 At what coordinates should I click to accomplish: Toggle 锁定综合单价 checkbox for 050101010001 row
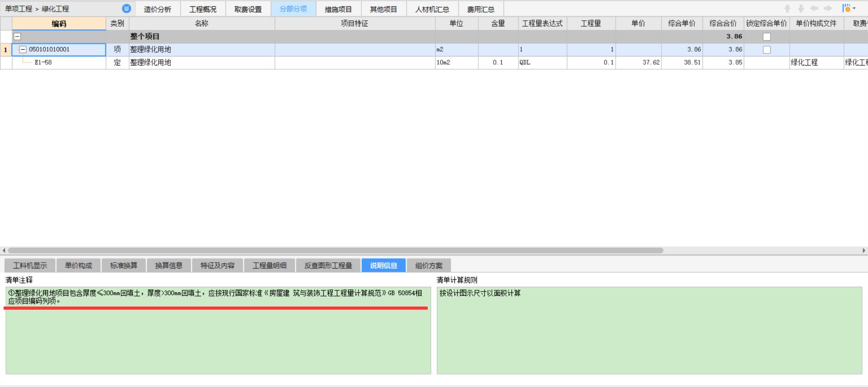(x=767, y=50)
